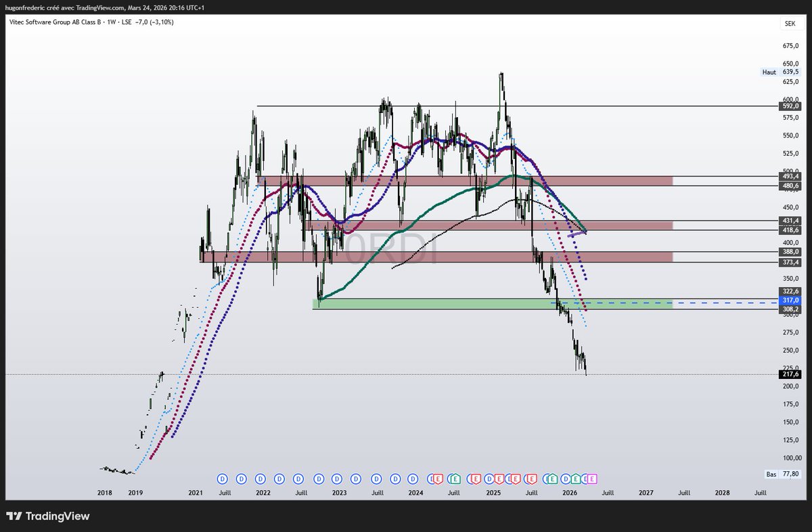Viewport: 812px width, 532px height.
Task: Select the green support zone rectangle
Action: [x=493, y=304]
